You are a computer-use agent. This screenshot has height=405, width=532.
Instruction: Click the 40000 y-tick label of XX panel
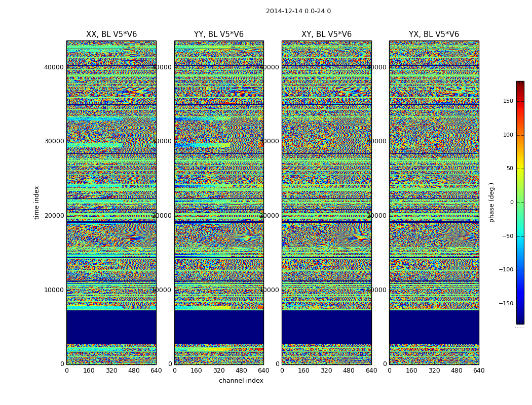coord(55,67)
